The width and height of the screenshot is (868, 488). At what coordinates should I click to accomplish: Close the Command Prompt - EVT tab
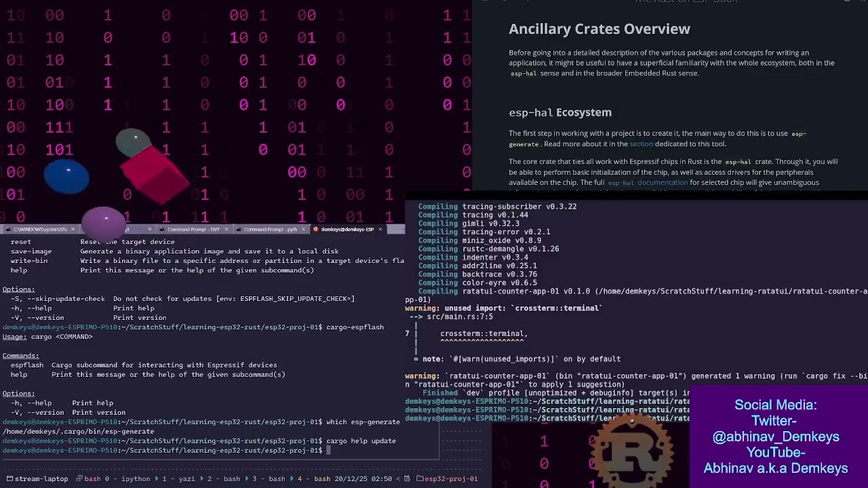click(x=226, y=229)
